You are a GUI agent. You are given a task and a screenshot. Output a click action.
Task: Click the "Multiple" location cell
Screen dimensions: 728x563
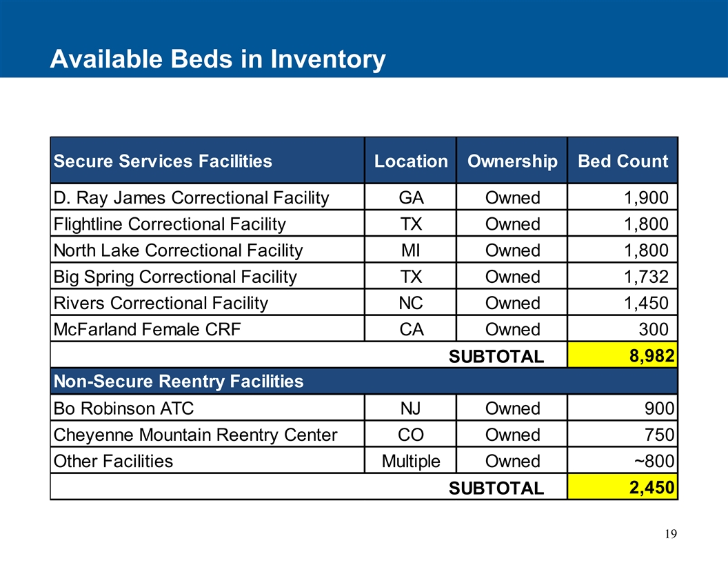pyautogui.click(x=411, y=461)
